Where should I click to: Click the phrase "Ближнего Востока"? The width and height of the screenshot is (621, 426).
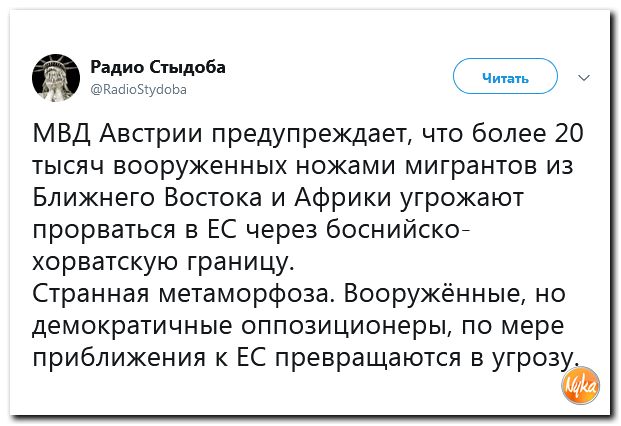point(147,198)
